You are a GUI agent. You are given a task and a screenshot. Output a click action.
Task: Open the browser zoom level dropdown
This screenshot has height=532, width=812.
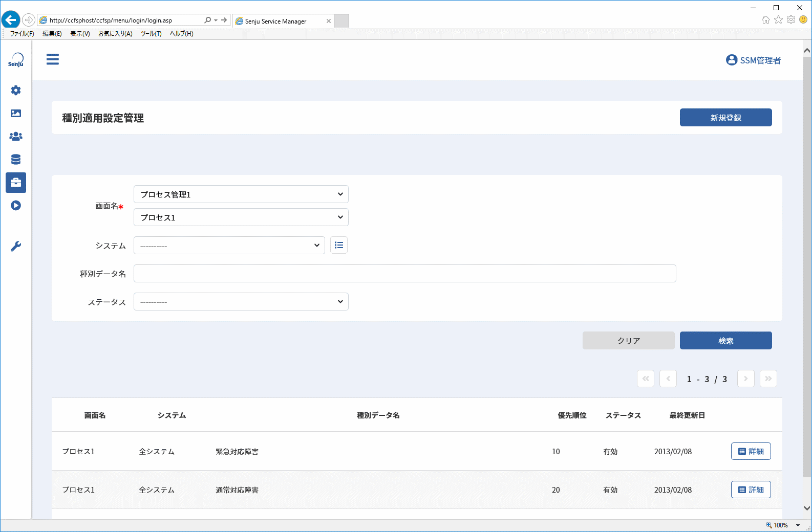[x=798, y=525]
